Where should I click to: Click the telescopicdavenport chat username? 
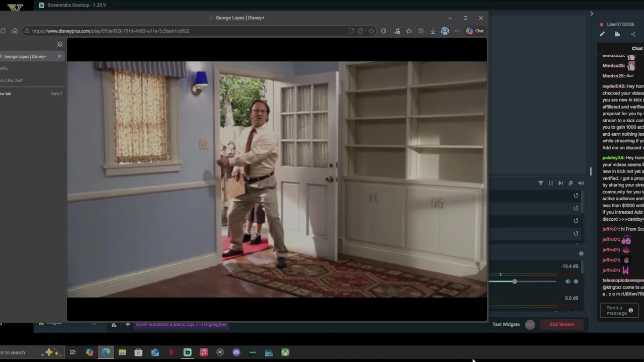(623, 280)
